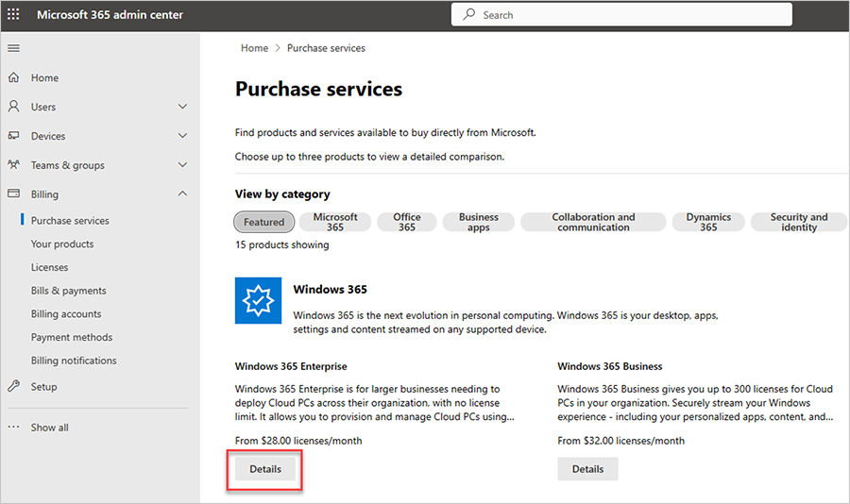Expand the Teams & groups chevron
Image resolution: width=850 pixels, height=504 pixels.
click(x=182, y=165)
